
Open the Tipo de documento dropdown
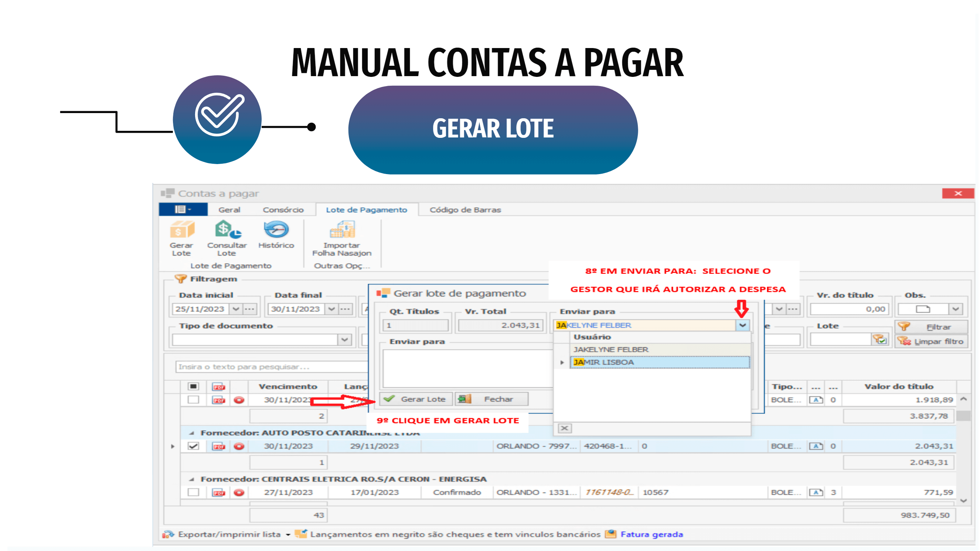coord(345,340)
